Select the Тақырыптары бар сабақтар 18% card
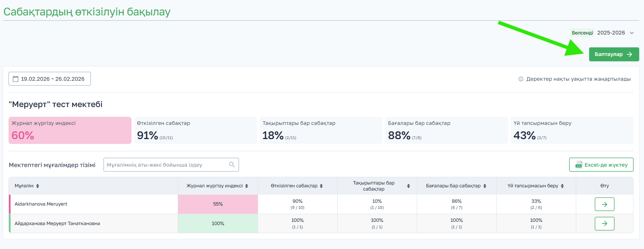644x249 pixels. (x=321, y=131)
